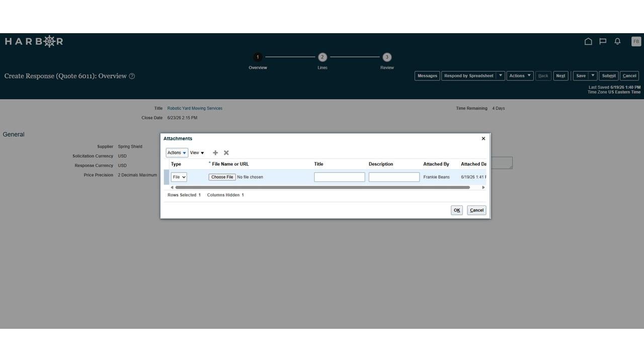Image resolution: width=644 pixels, height=362 pixels.
Task: Click the Save button
Action: 581,76
